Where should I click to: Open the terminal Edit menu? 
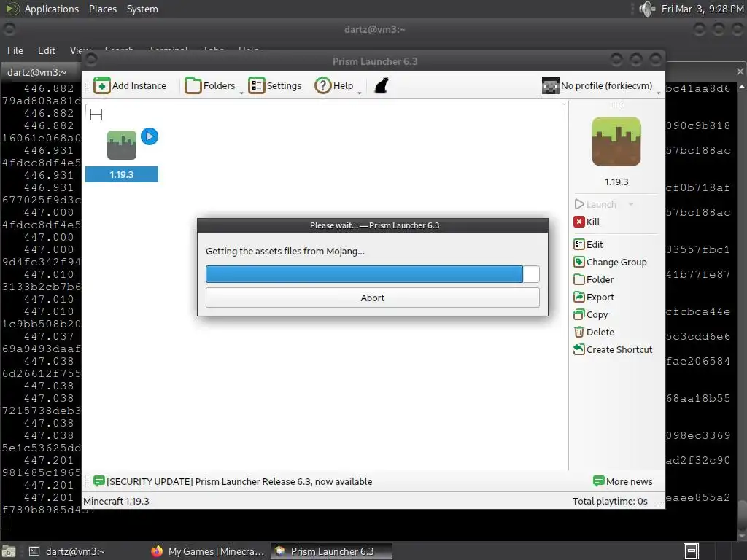[47, 50]
